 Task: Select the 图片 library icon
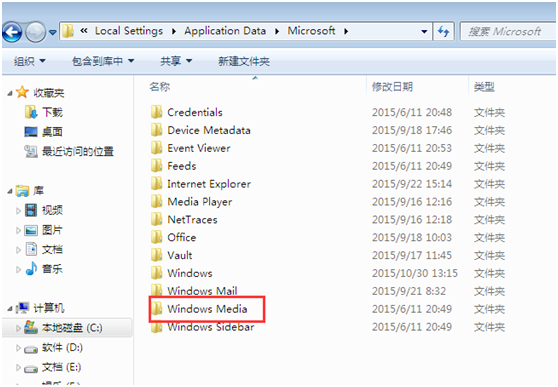(x=31, y=230)
